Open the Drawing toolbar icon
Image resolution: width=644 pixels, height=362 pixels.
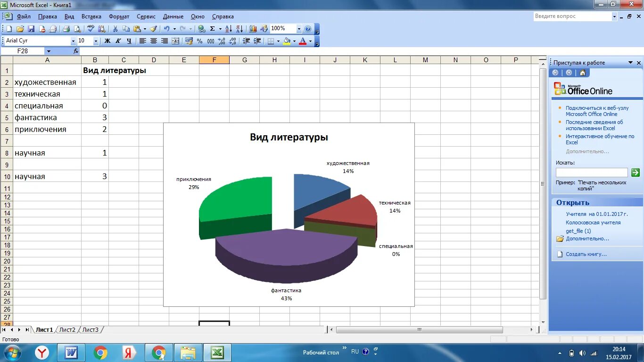[264, 29]
